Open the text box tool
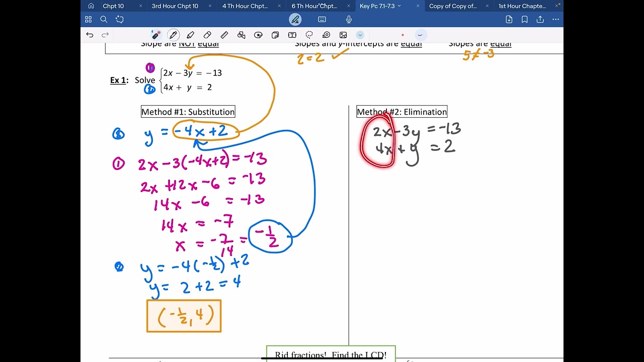The width and height of the screenshot is (644, 362). (292, 35)
